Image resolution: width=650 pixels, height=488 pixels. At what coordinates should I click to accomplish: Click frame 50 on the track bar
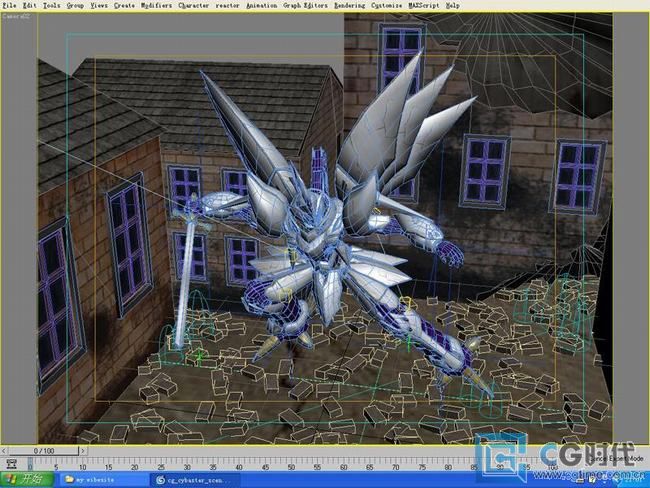(291, 464)
